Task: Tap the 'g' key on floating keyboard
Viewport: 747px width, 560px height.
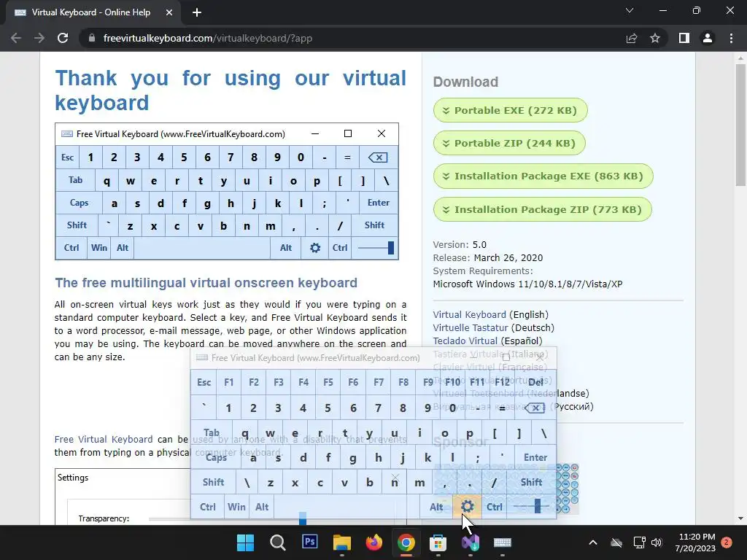Action: (x=352, y=458)
